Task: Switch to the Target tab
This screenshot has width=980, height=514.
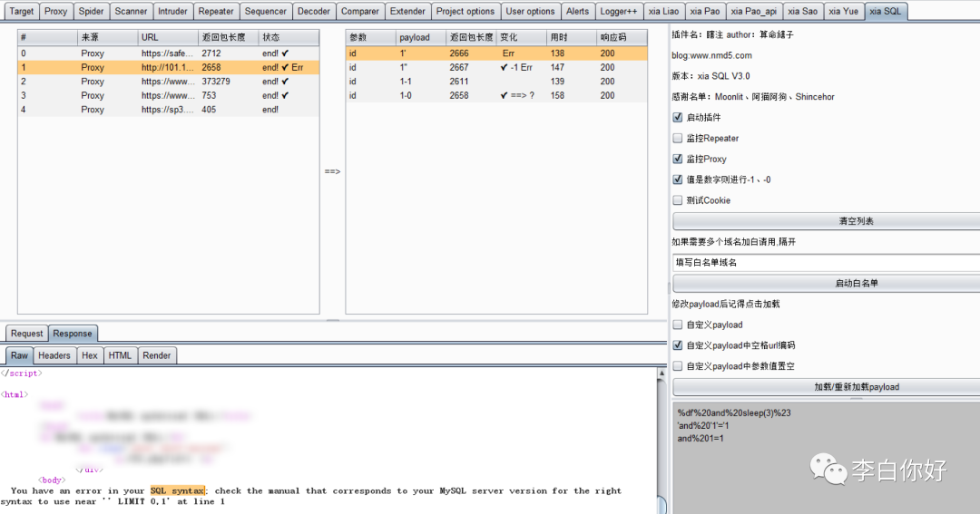Action: pyautogui.click(x=21, y=11)
